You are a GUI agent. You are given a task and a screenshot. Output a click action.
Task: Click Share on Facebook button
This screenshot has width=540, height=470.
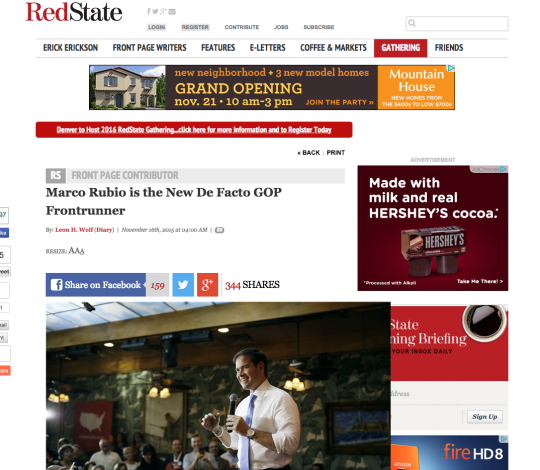96,285
